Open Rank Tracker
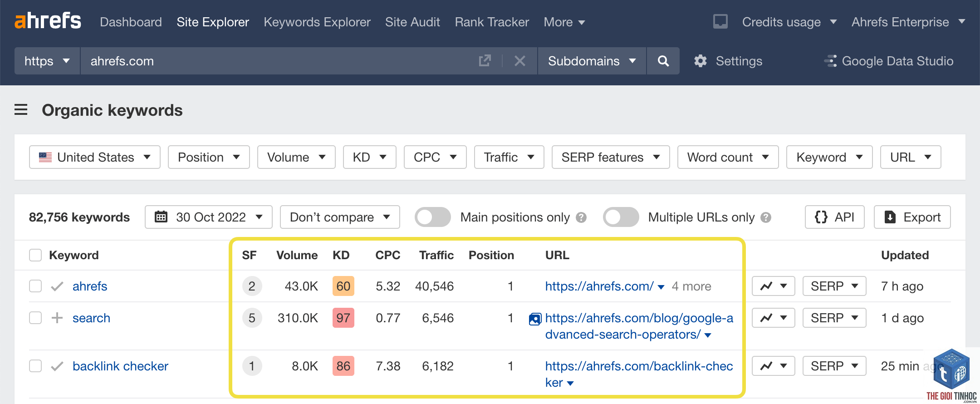Image resolution: width=980 pixels, height=404 pixels. tap(492, 22)
